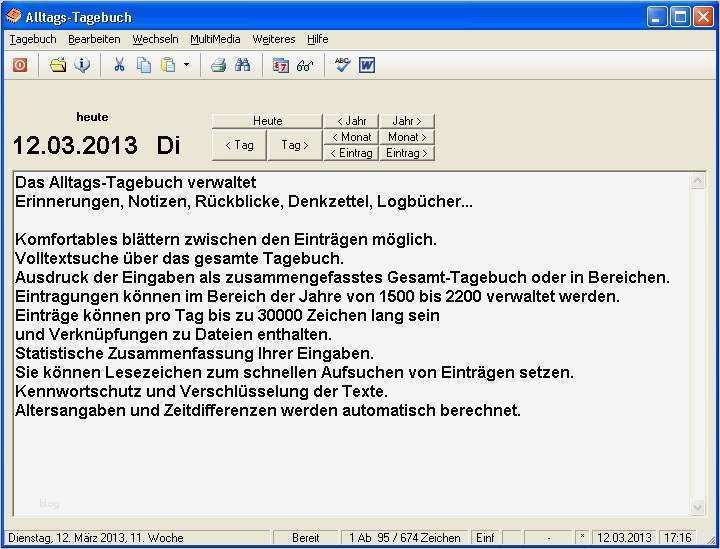720x549 pixels.
Task: Export to Word with the W icon
Action: point(367,65)
